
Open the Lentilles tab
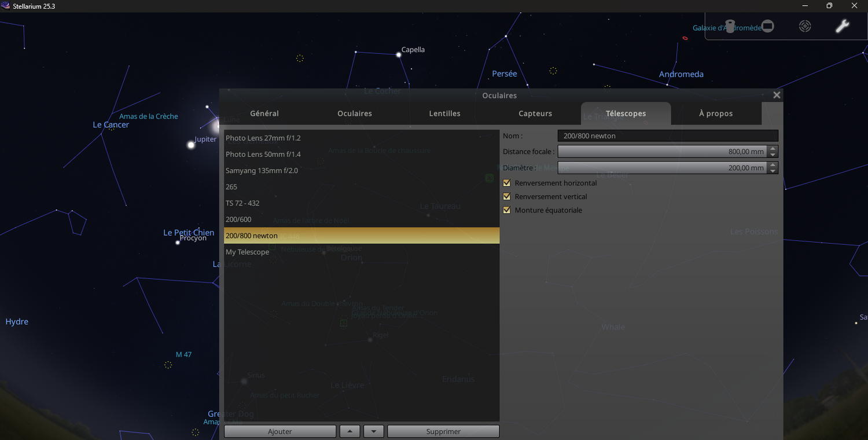coord(445,113)
